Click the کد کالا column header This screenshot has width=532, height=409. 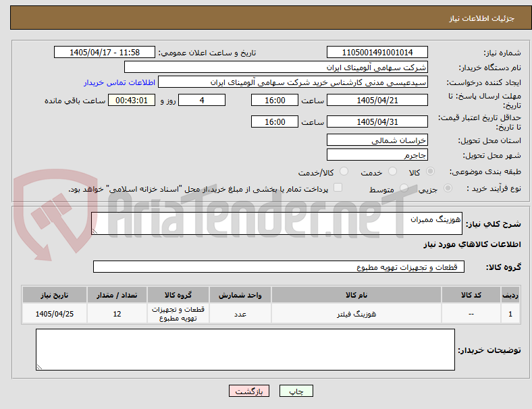point(471,295)
